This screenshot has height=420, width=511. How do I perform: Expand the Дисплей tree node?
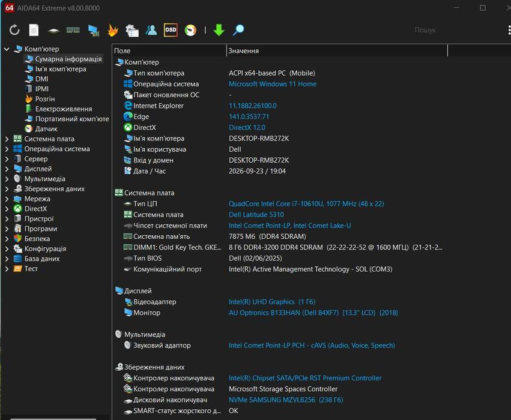pyautogui.click(x=7, y=169)
